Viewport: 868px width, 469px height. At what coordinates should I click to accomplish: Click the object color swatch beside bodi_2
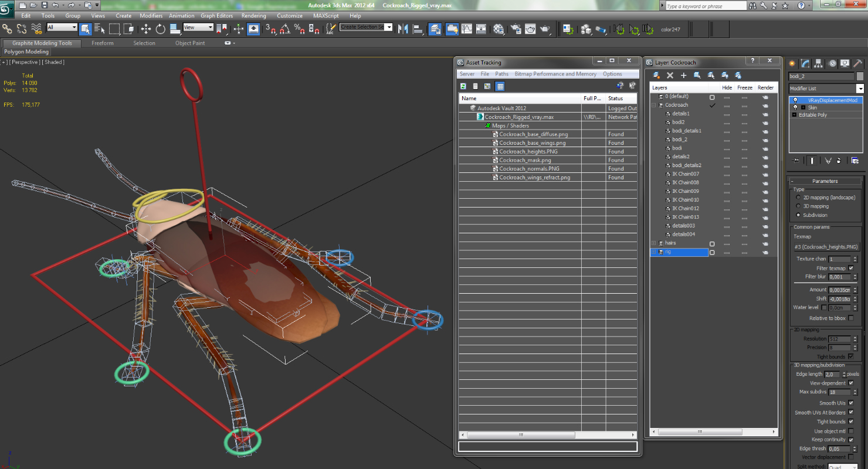(x=860, y=76)
